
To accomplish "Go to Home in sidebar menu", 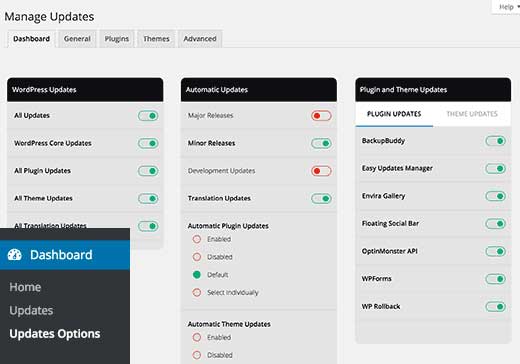I will [25, 287].
